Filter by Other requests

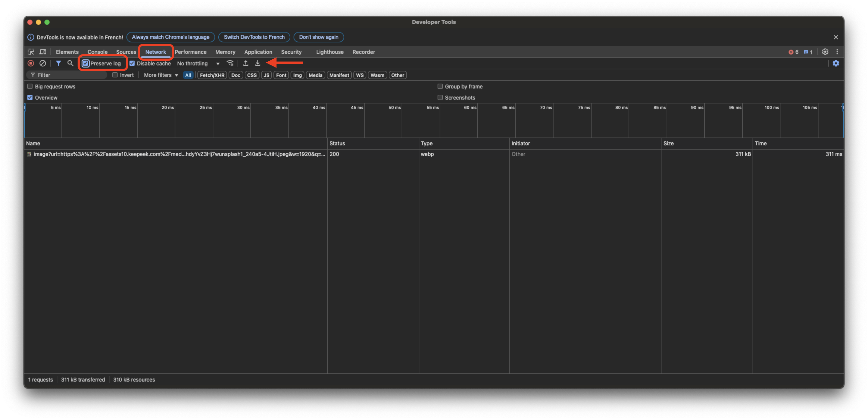pyautogui.click(x=398, y=75)
